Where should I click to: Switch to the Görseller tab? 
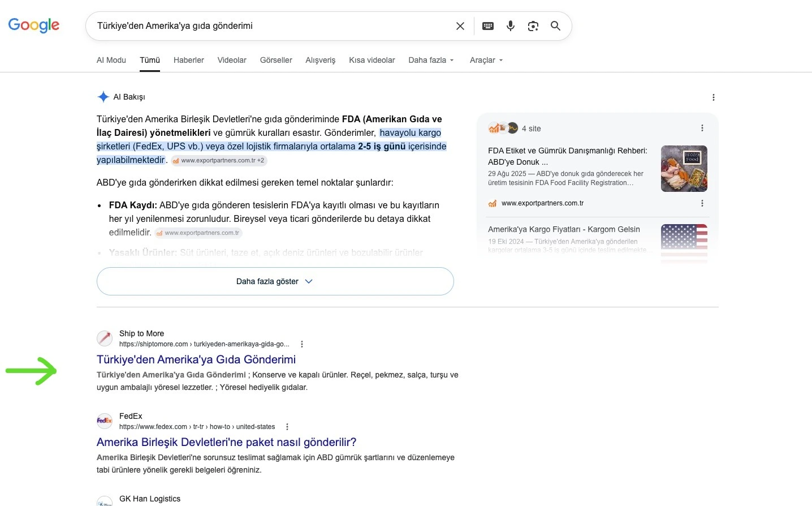[276, 60]
